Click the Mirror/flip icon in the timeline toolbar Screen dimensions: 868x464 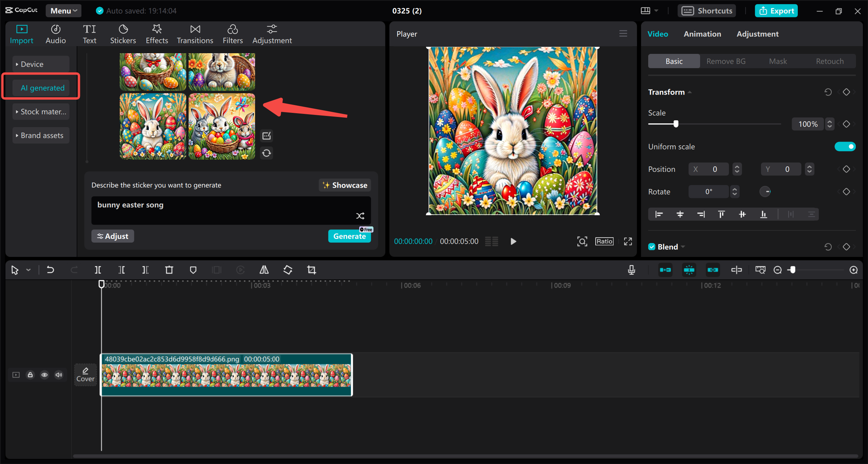click(x=264, y=270)
